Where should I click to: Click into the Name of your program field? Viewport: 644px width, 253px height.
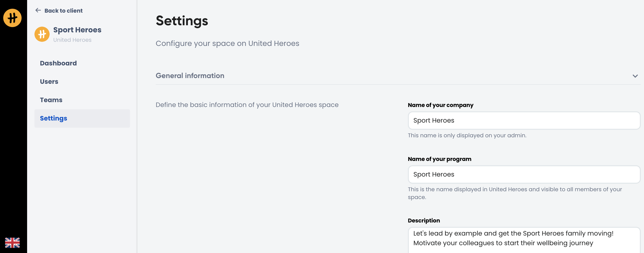[524, 174]
